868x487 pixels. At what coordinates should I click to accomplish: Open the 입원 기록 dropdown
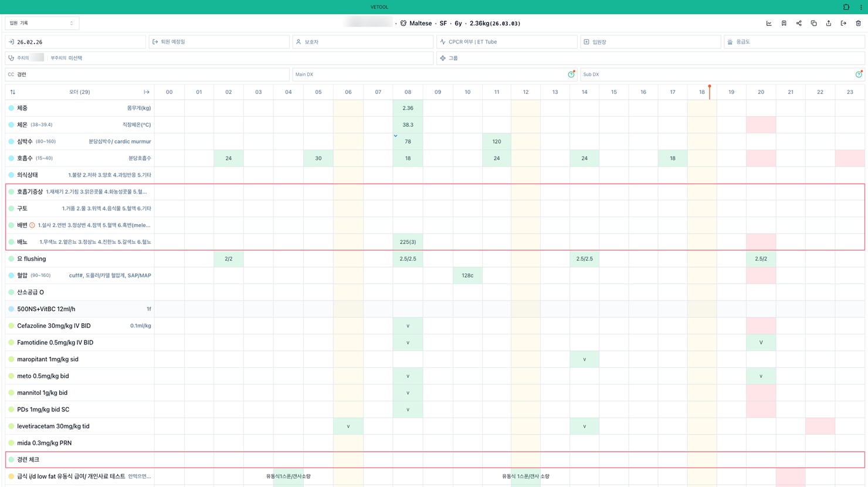click(x=42, y=23)
